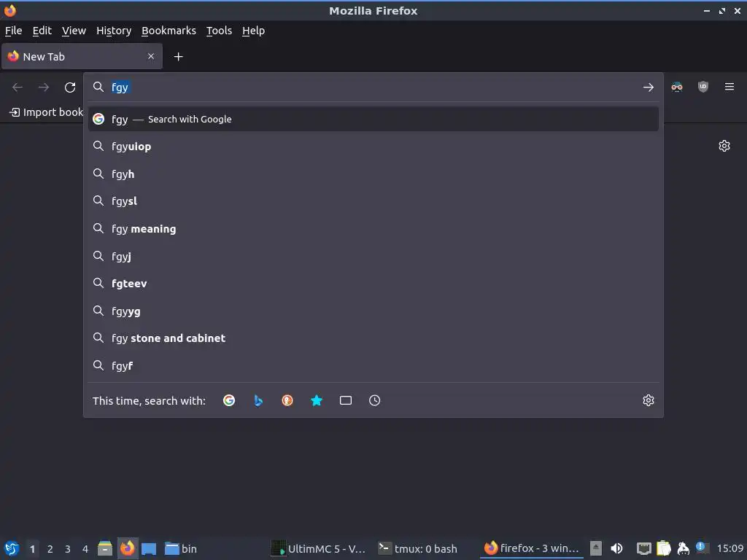
Task: Switch to tmux bash terminal in taskbar
Action: pos(418,548)
